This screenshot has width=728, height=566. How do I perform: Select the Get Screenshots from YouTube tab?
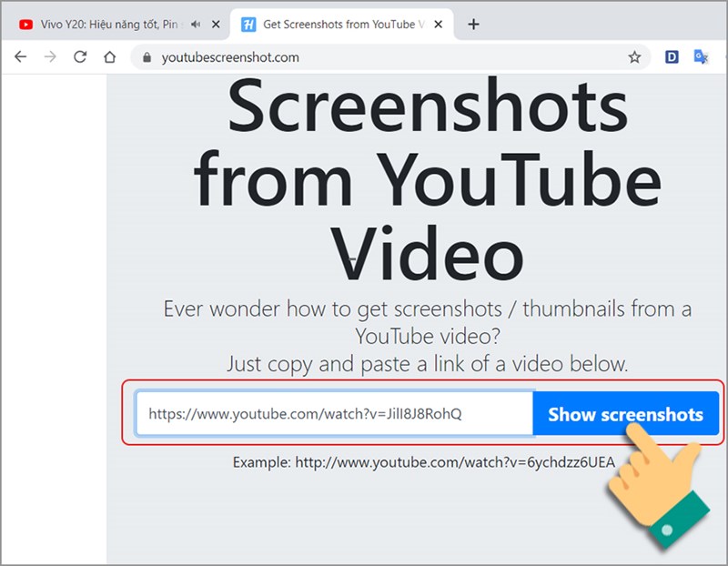coord(344,25)
